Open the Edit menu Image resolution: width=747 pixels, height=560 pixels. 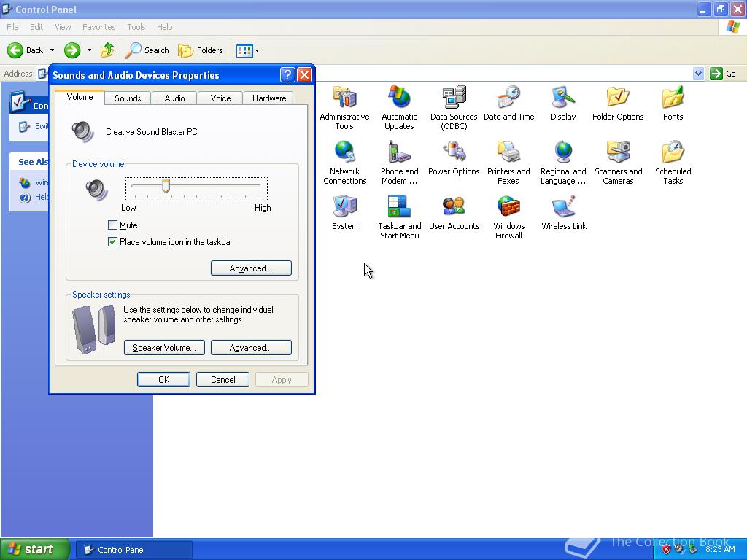(x=36, y=27)
